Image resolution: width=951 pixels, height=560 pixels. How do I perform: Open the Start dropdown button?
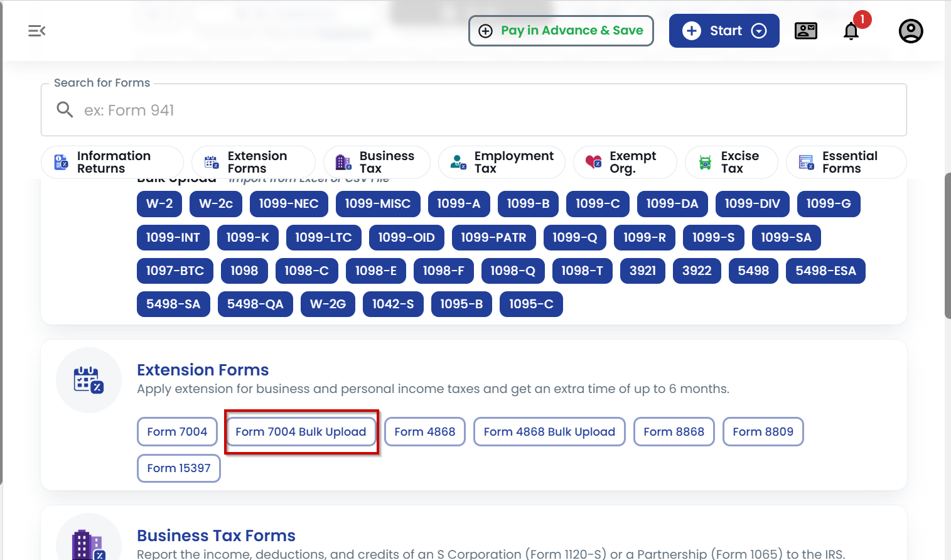724,31
